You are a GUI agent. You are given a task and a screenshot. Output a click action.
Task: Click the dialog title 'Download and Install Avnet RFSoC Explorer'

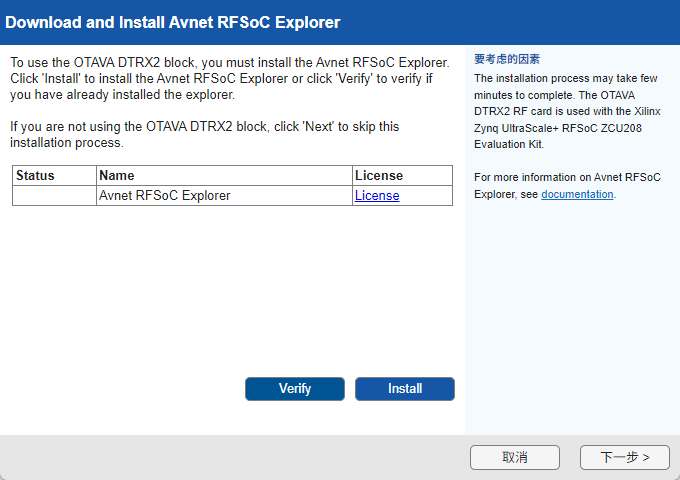173,22
